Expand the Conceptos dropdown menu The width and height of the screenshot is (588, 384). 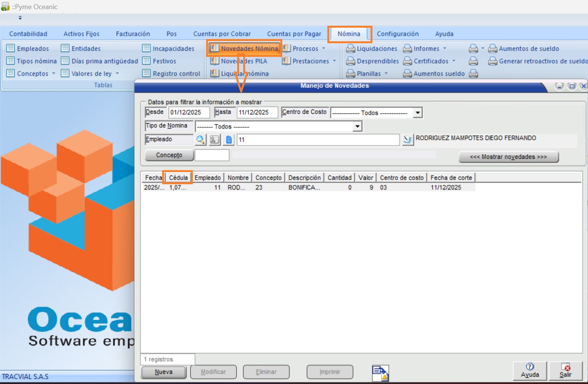pos(53,74)
